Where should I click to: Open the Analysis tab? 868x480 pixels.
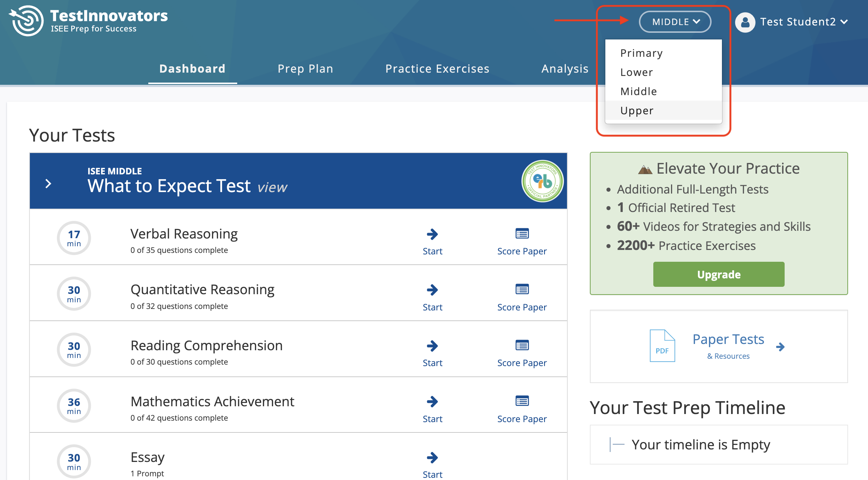565,69
